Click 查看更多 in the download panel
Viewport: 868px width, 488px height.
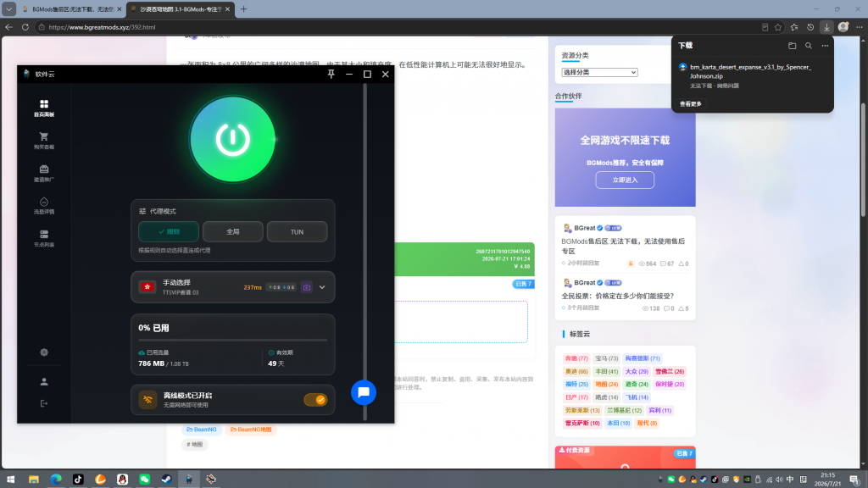(x=690, y=103)
